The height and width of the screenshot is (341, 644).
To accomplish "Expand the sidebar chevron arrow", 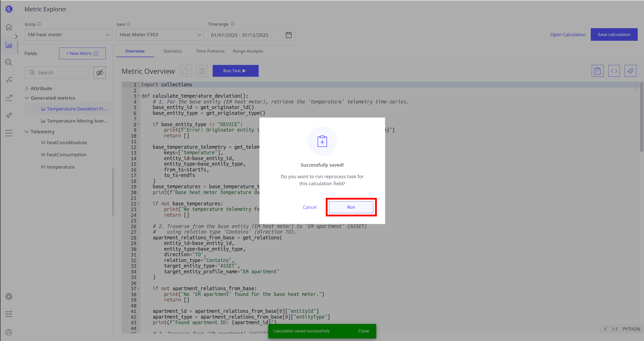I will pos(16,36).
